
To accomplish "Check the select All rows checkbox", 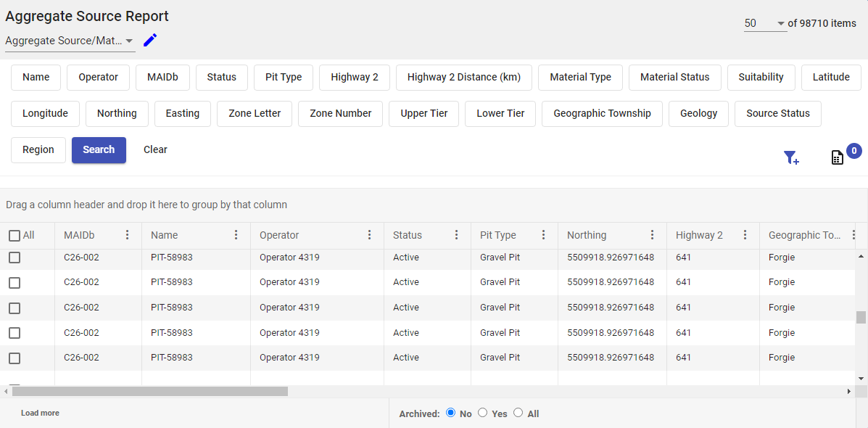I will click(15, 236).
